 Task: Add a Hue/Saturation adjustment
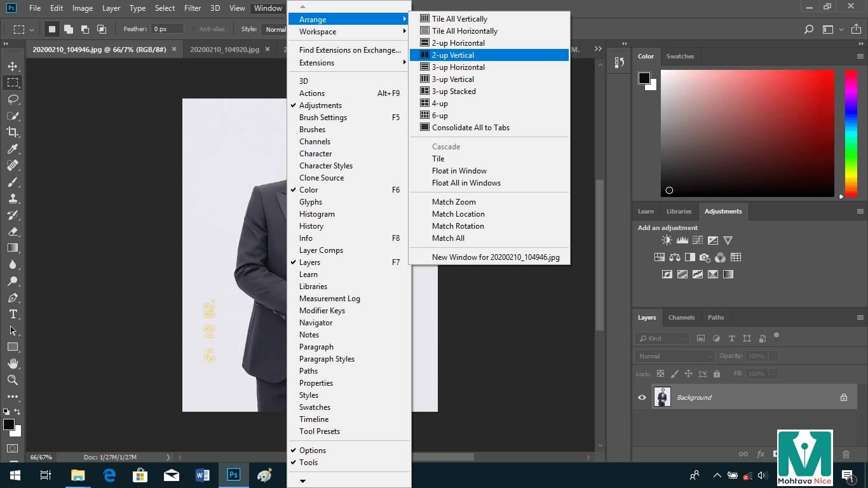[659, 257]
